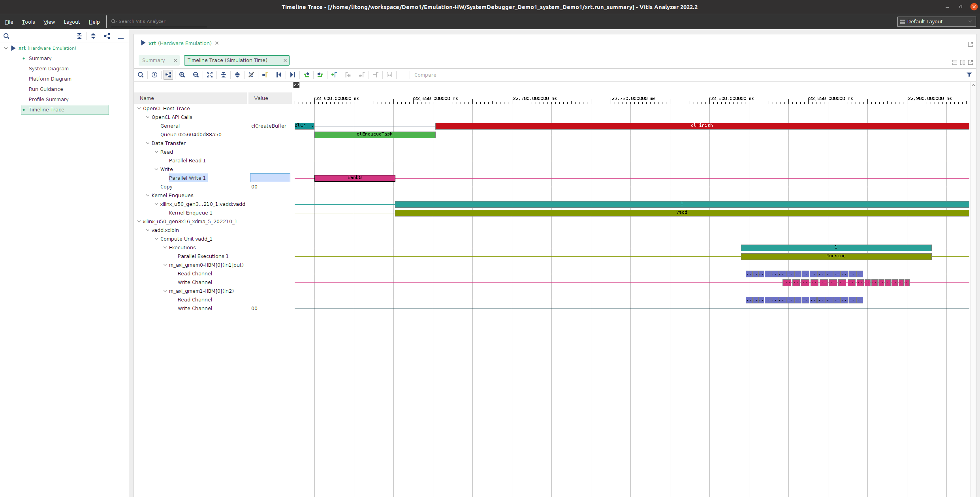This screenshot has width=980, height=497.
Task: Collapse the vadd.xclbin row
Action: (x=148, y=230)
